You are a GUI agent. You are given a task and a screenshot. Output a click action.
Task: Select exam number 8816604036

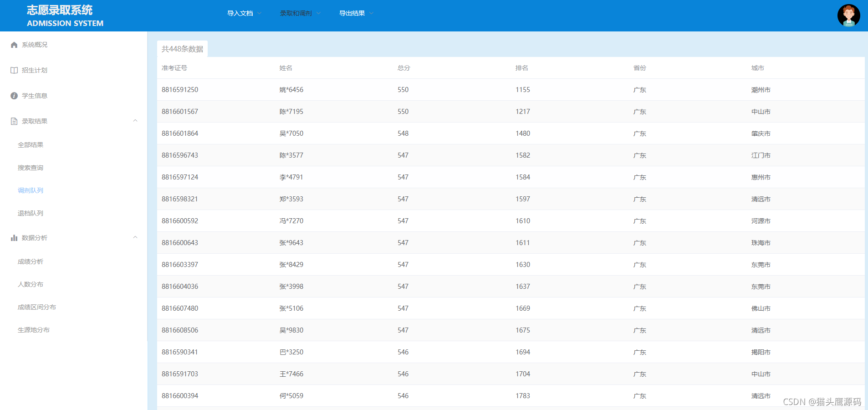180,287
